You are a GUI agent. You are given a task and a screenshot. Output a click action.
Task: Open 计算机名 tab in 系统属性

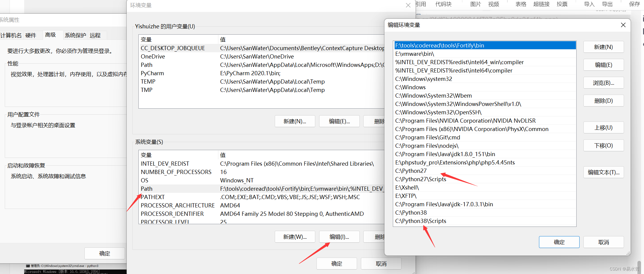pyautogui.click(x=11, y=35)
